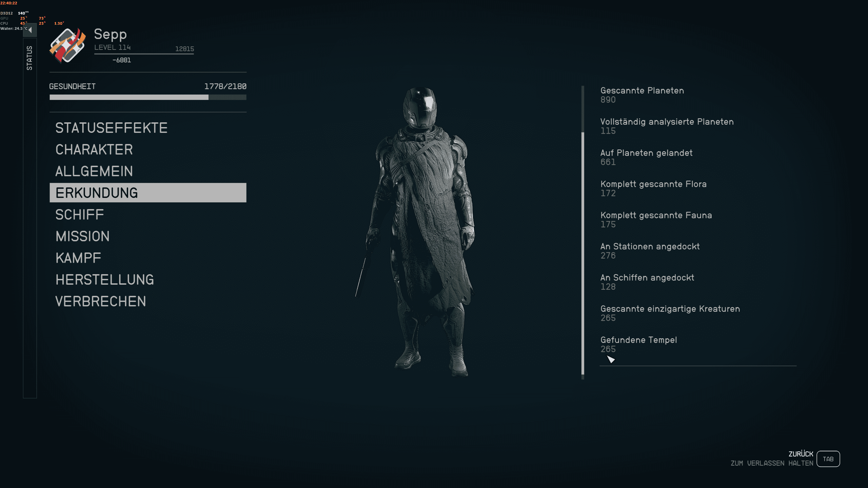Open the HERSTELLUNG category
Viewport: 868px width, 488px height.
coord(148,280)
